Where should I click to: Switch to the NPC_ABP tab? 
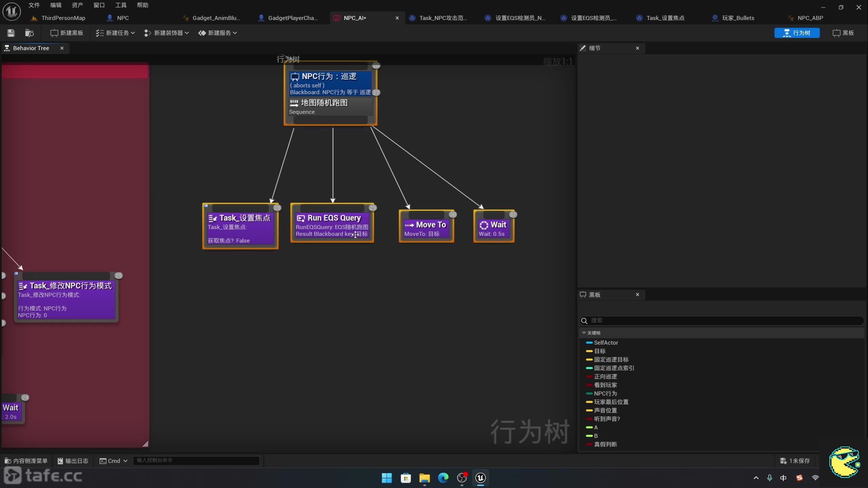pyautogui.click(x=806, y=18)
